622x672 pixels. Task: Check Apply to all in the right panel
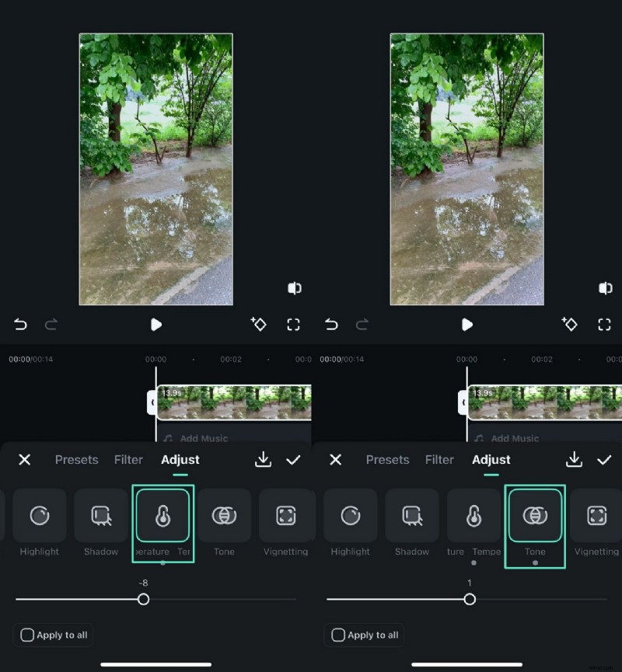click(x=363, y=635)
